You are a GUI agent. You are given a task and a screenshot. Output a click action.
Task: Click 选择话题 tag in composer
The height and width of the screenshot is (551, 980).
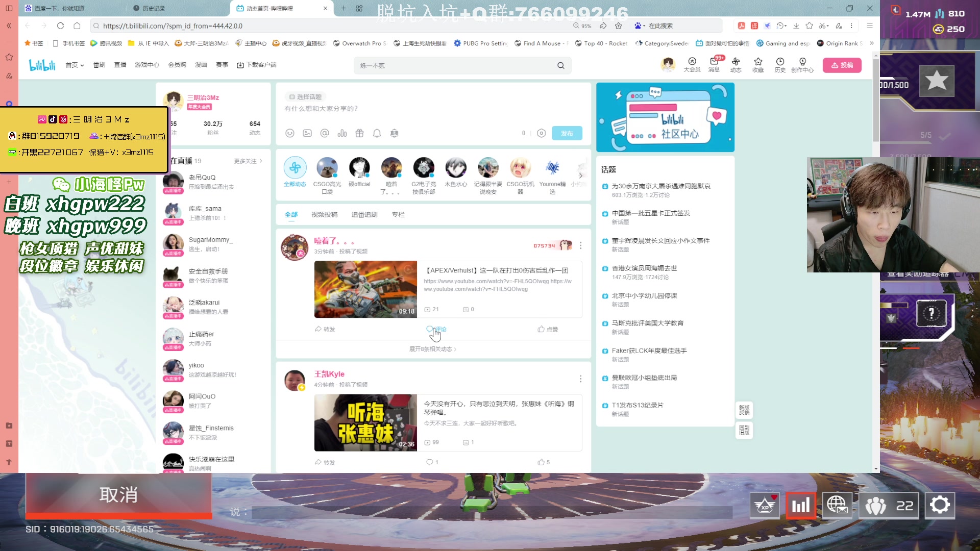[305, 96]
